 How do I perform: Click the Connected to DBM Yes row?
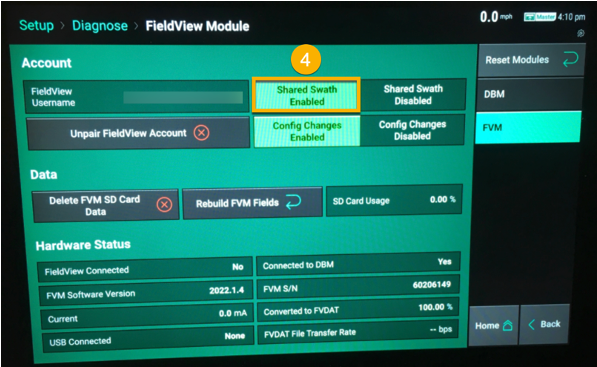[358, 264]
